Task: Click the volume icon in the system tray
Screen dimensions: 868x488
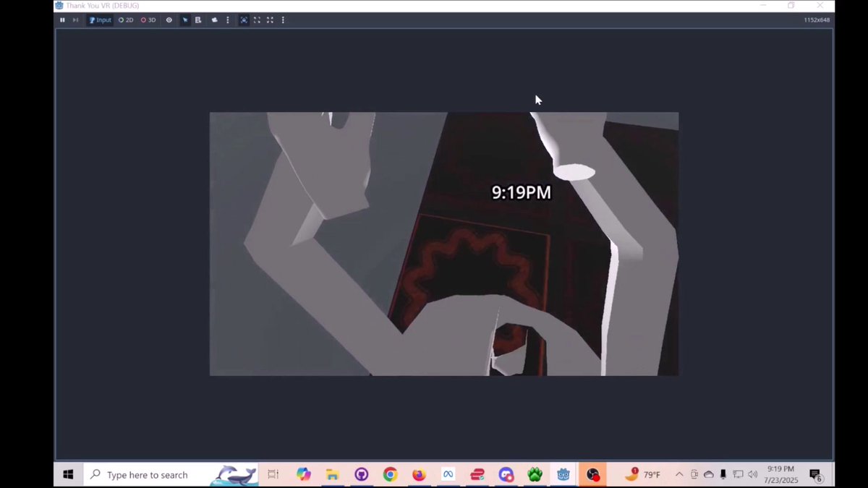Action: (x=753, y=474)
